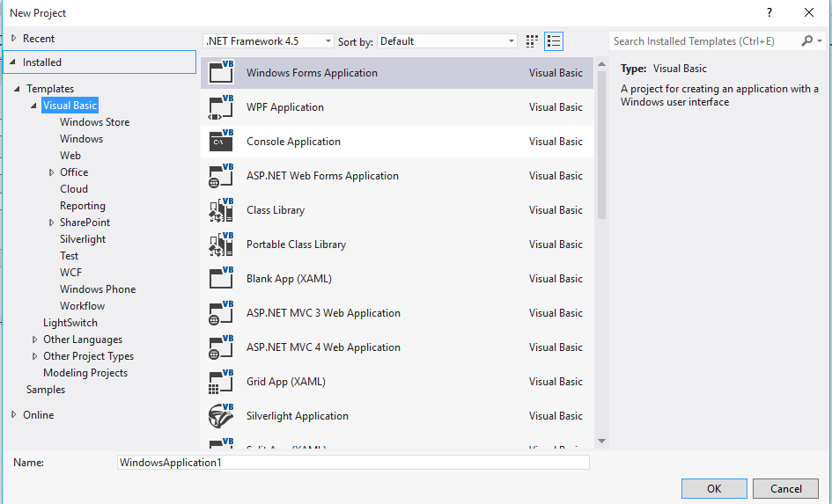Select the Visual Basic tree item

pos(70,106)
